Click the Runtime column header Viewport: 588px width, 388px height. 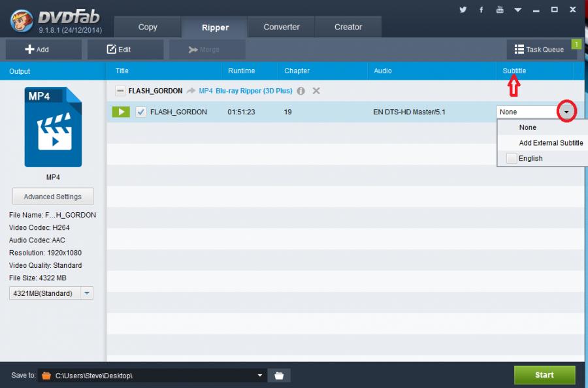pos(242,71)
